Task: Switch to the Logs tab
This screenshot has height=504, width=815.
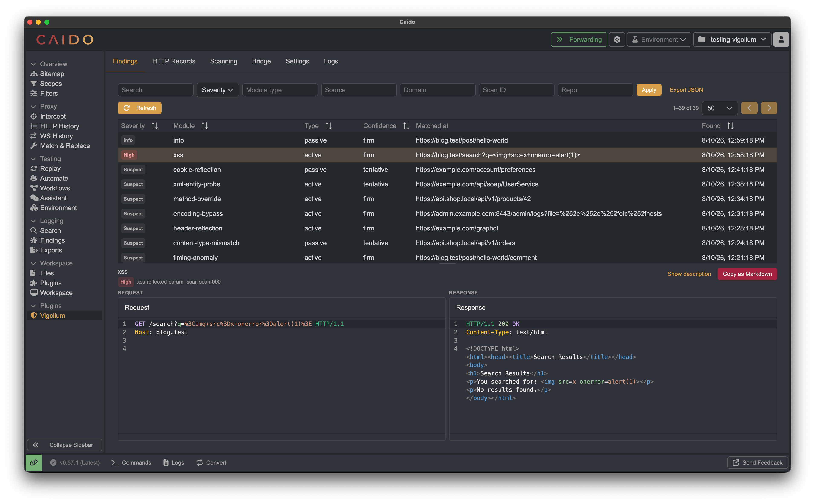Action: [331, 61]
